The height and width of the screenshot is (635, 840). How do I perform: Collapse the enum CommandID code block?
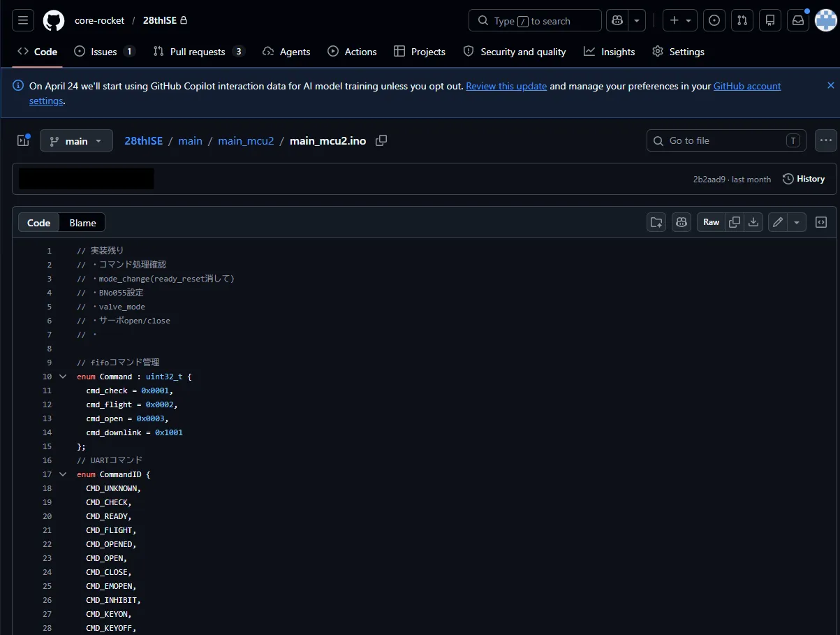(x=63, y=474)
